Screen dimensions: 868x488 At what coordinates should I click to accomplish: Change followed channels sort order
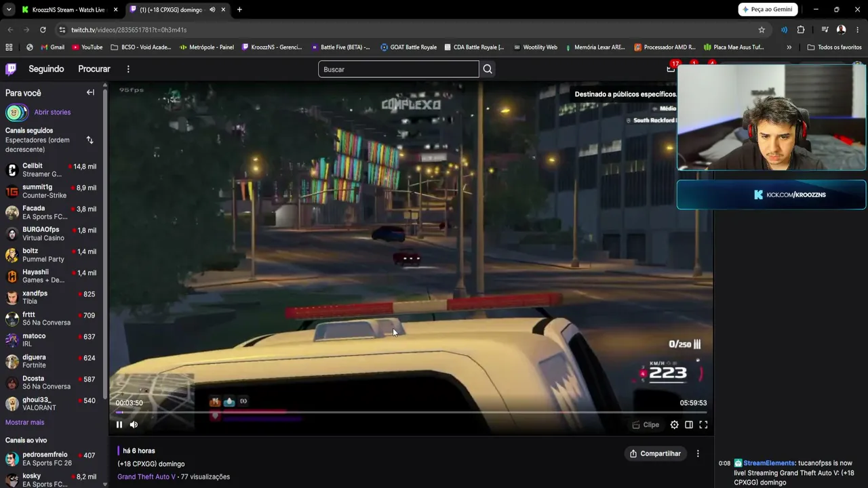(x=90, y=140)
